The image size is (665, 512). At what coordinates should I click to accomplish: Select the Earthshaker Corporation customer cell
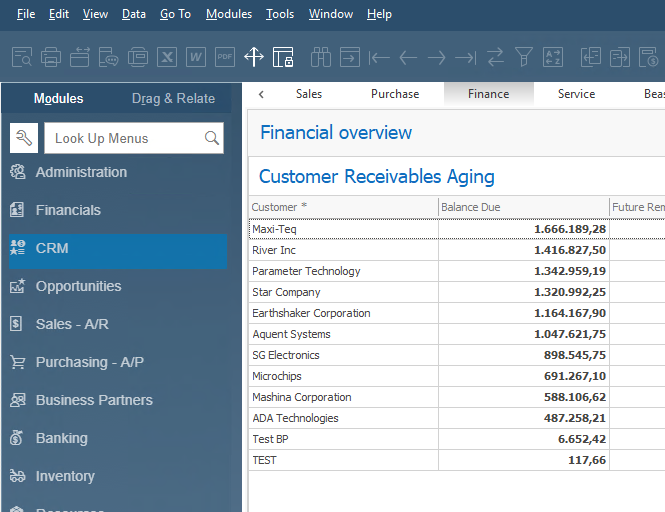tap(344, 313)
